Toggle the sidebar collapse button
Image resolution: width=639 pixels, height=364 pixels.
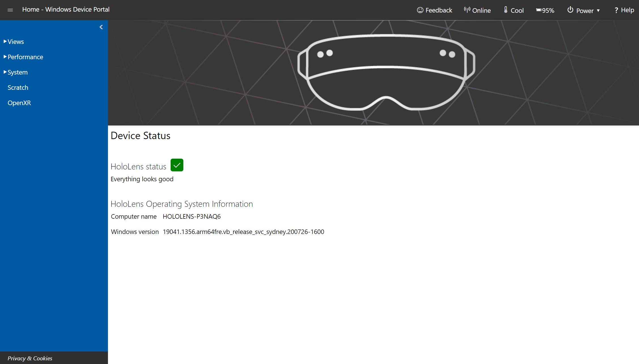tap(101, 27)
